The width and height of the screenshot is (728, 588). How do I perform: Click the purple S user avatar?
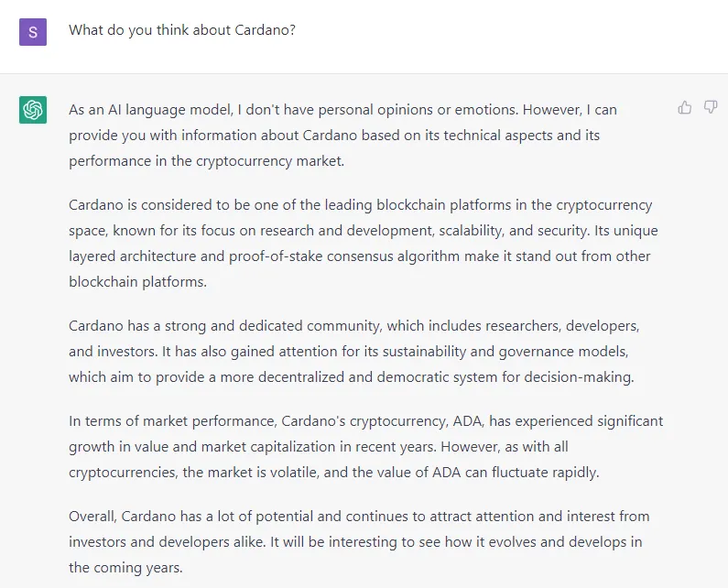pyautogui.click(x=33, y=32)
